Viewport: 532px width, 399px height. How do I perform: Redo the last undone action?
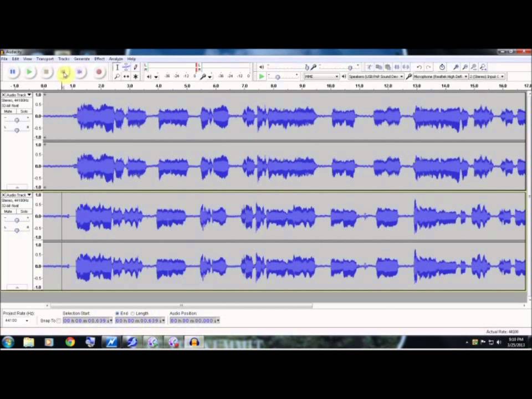click(x=428, y=67)
